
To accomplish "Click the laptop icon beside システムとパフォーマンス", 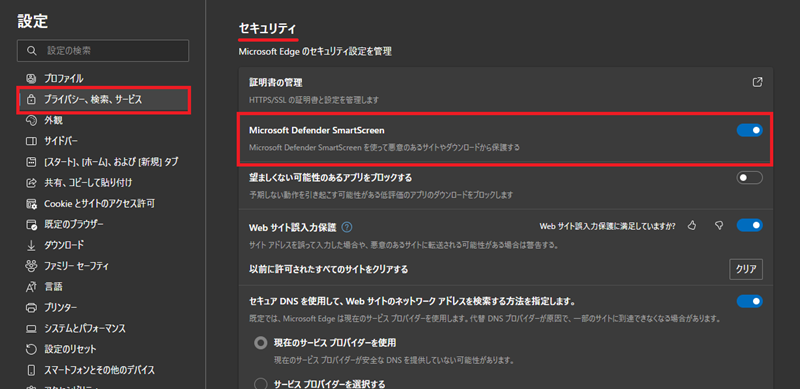I will tap(32, 328).
